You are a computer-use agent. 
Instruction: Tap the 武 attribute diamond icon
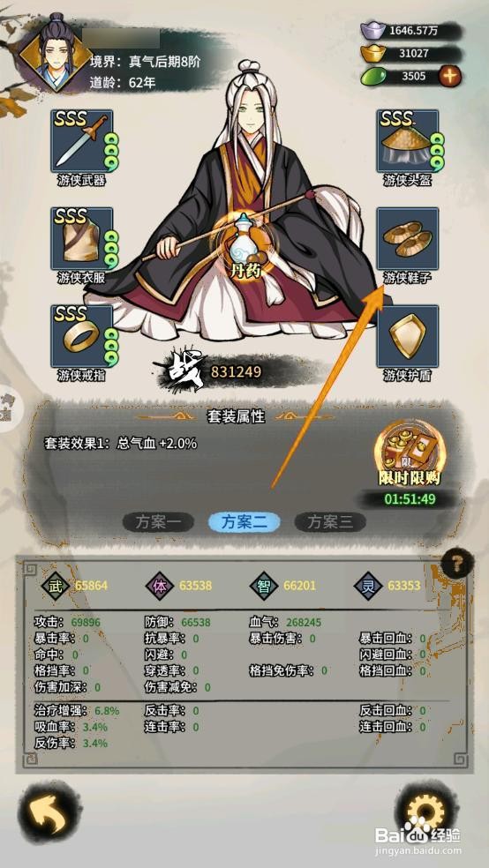[x=56, y=586]
